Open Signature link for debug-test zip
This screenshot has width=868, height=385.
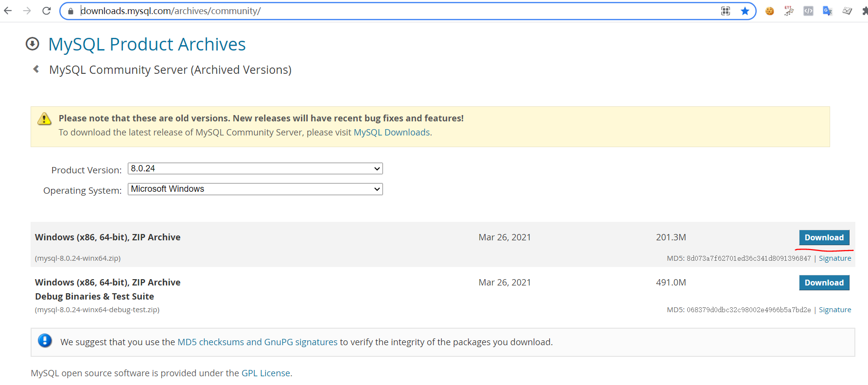pos(834,310)
